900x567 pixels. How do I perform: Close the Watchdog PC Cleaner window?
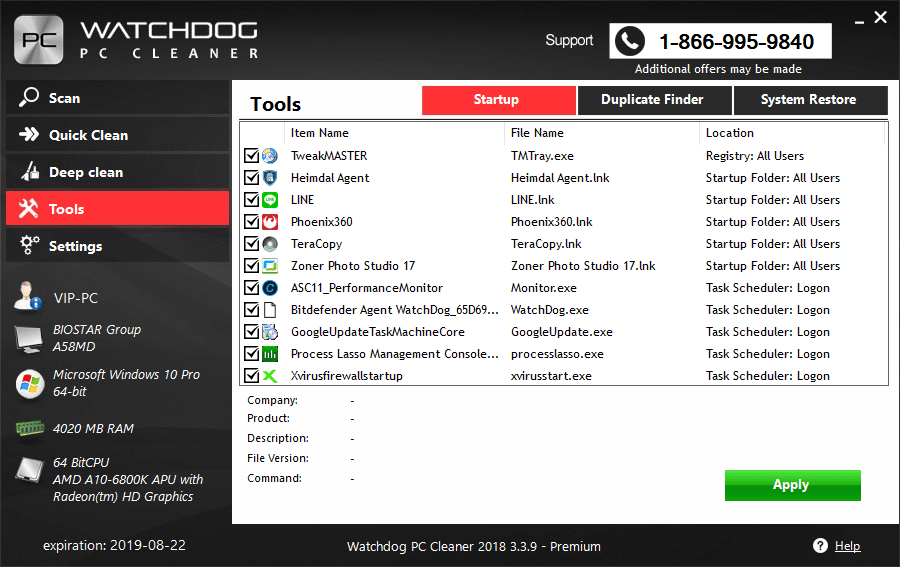pyautogui.click(x=880, y=17)
